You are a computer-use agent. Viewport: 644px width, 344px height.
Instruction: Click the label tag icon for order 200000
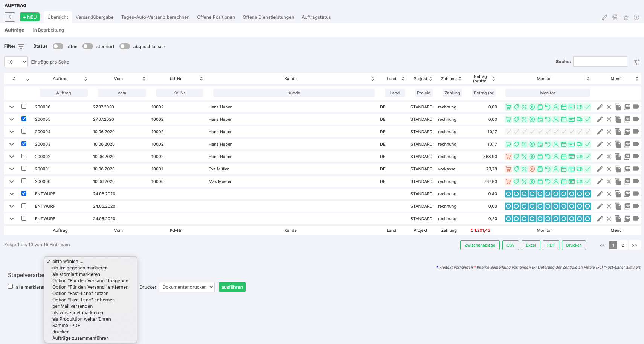636,181
